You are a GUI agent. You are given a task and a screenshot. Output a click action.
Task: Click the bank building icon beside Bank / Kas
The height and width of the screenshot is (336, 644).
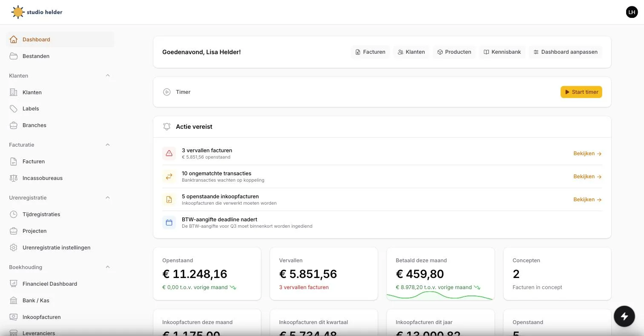(14, 301)
